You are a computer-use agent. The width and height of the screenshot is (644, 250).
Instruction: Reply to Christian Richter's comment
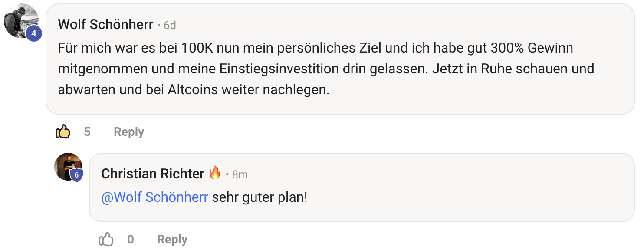tap(172, 240)
